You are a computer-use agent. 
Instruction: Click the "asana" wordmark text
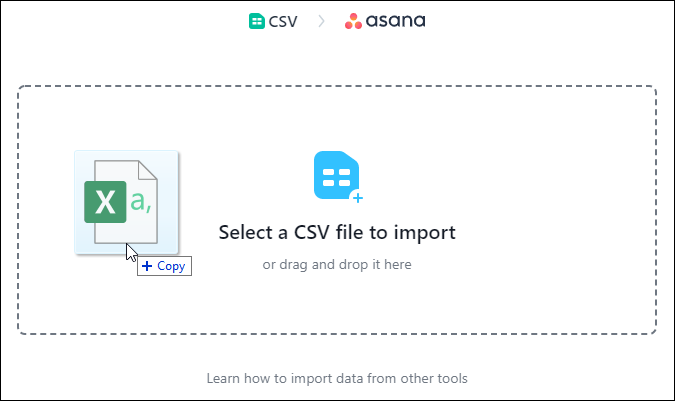click(x=397, y=20)
